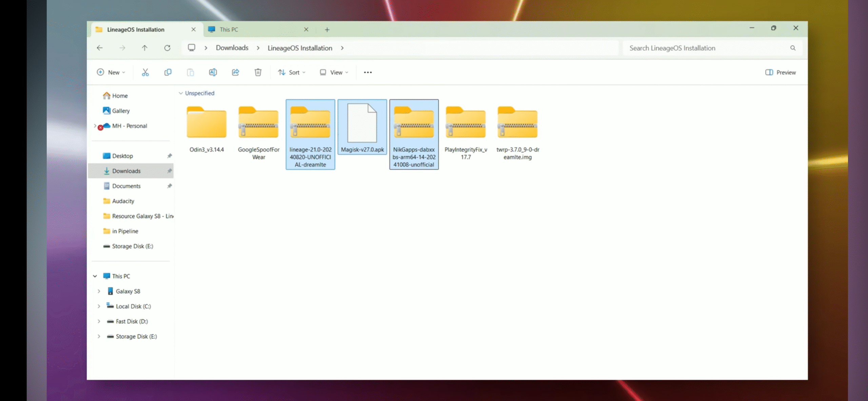This screenshot has width=868, height=401.
Task: Open the See more ellipsis menu
Action: [x=368, y=72]
